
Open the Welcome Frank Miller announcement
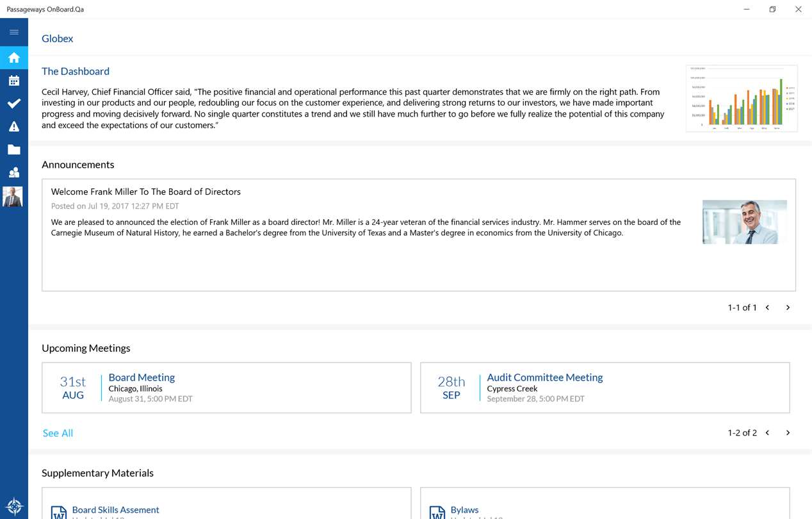(x=146, y=192)
